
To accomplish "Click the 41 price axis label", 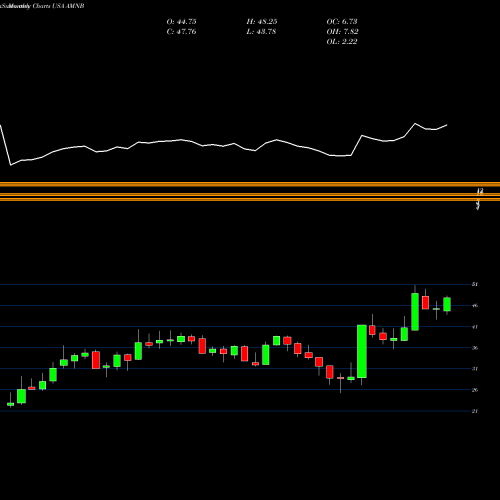I will coord(475,327).
